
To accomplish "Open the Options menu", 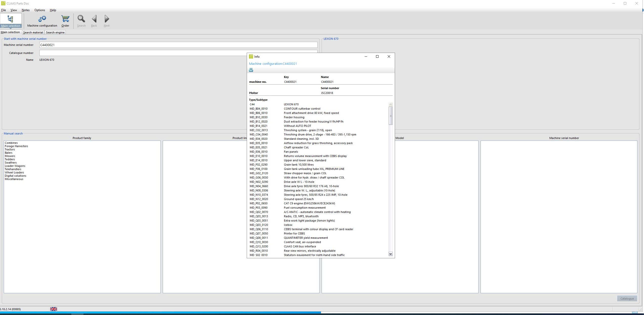I will point(40,10).
